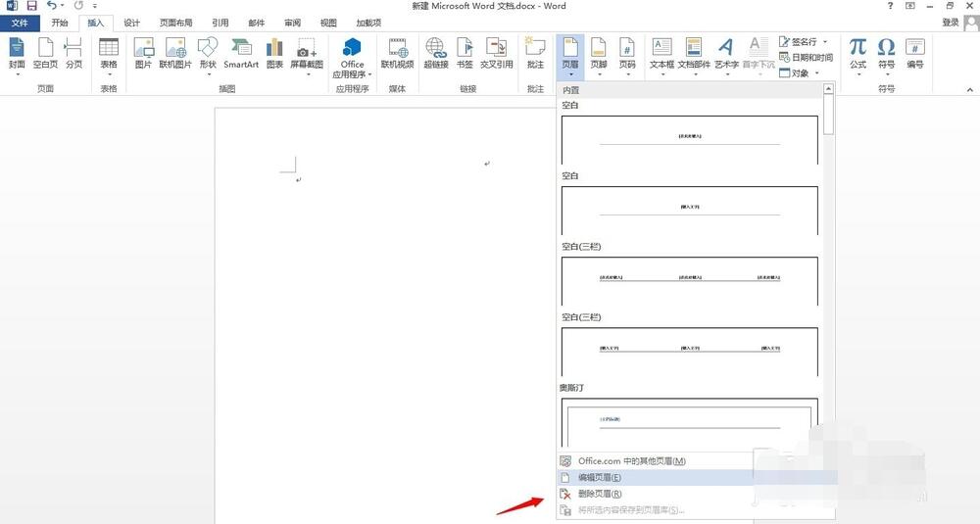
Task: Switch to the Design (设计) tab
Action: point(132,23)
